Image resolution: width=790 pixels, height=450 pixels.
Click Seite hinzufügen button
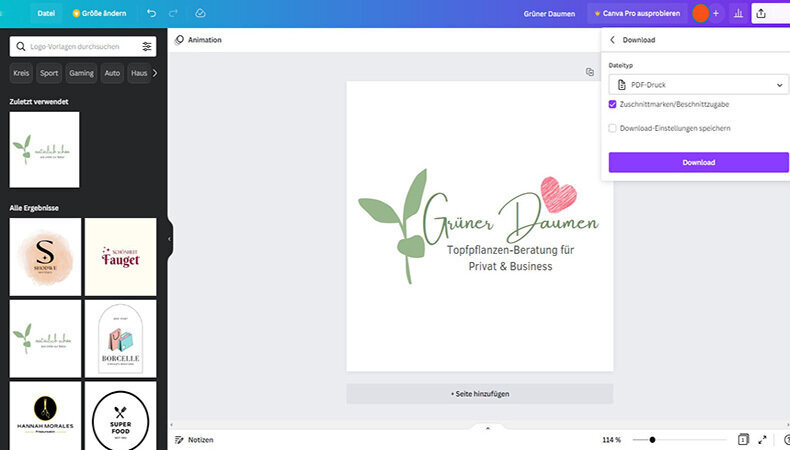click(x=480, y=394)
